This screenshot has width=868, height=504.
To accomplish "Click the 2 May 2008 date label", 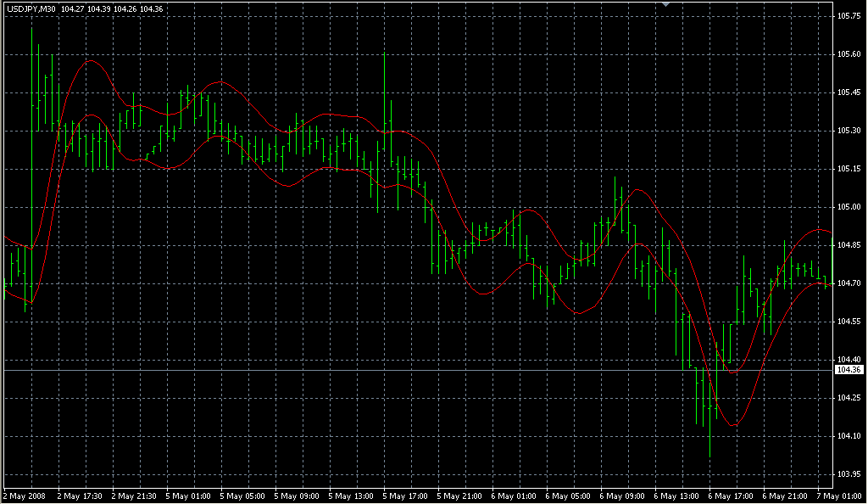I will (x=25, y=495).
